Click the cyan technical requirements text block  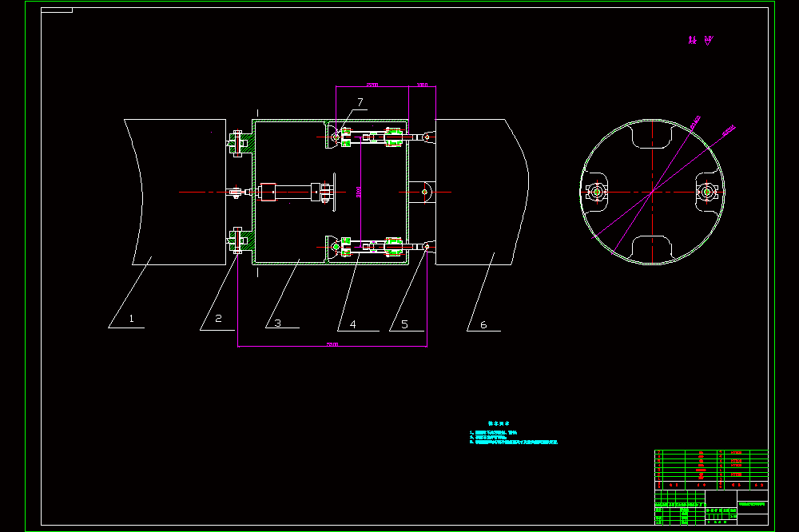(x=513, y=434)
